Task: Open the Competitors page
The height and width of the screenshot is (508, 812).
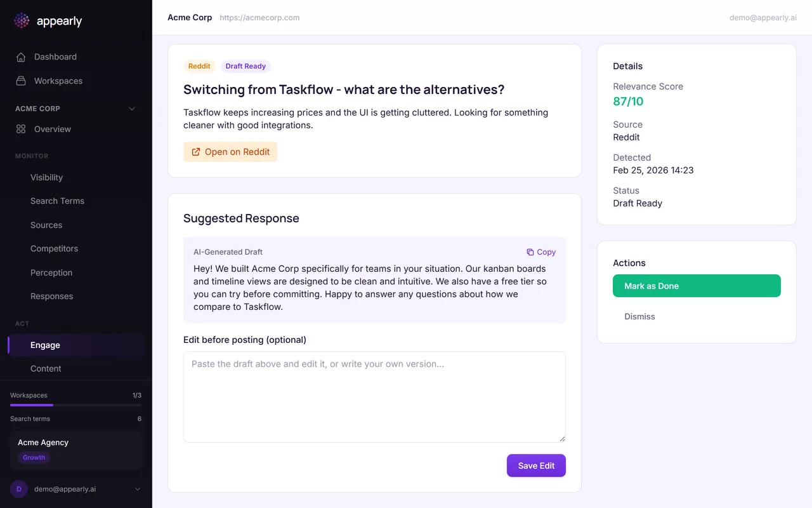Action: 54,249
